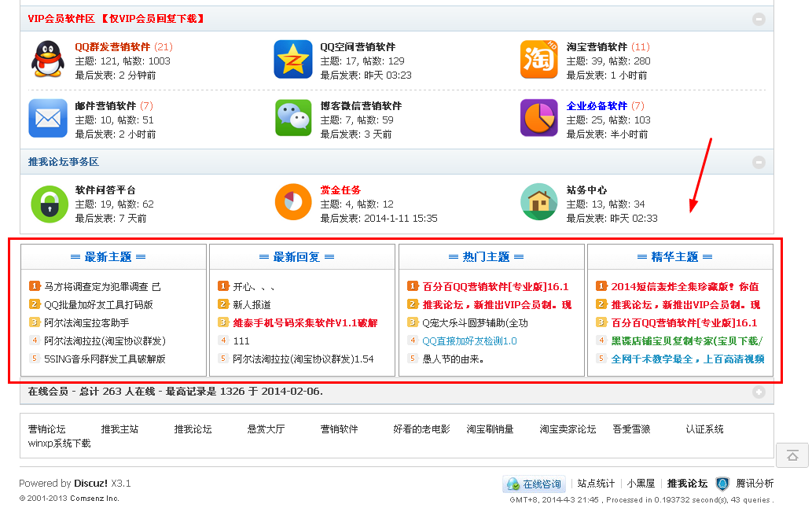This screenshot has height=530, width=812.
Task: Collapse the VIP会员软件区 section
Action: click(x=759, y=20)
